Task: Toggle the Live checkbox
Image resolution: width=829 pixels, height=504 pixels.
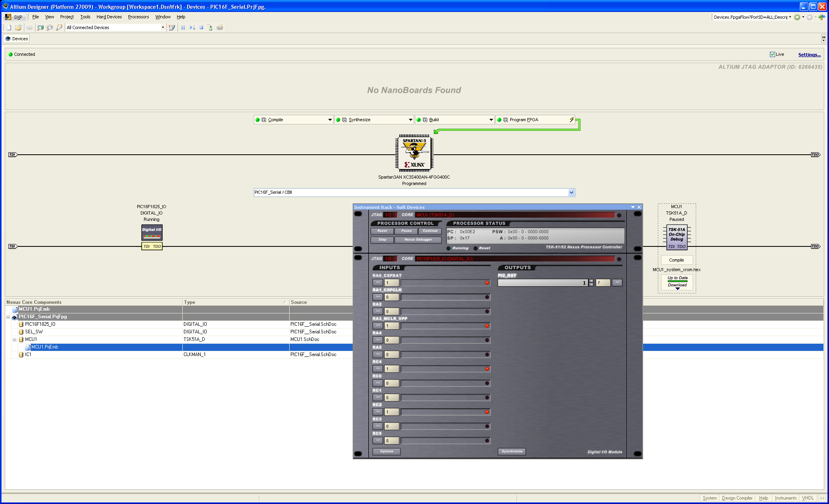Action: tap(772, 54)
